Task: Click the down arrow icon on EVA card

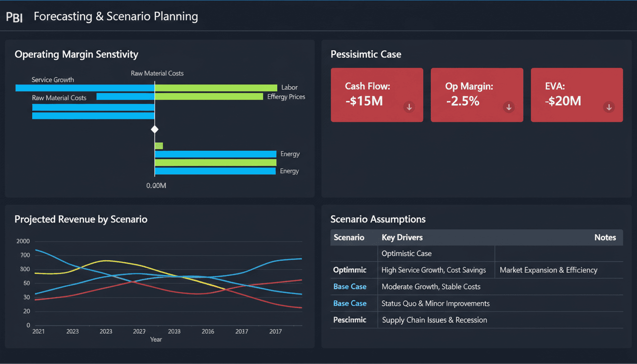Action: pos(609,107)
